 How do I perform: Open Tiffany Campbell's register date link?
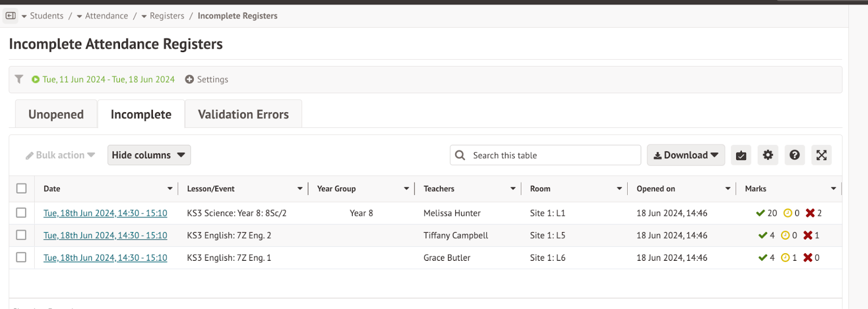point(105,235)
